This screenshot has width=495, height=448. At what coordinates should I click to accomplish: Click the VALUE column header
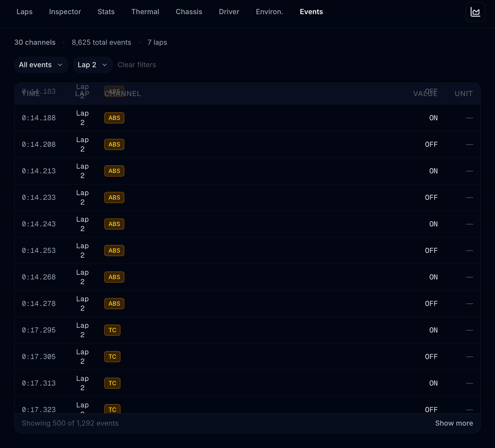tap(425, 94)
